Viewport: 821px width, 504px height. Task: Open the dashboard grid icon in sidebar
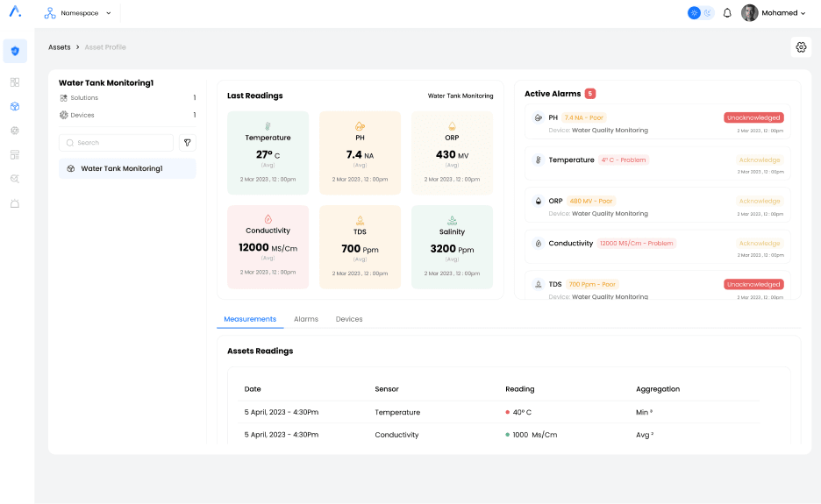[x=15, y=82]
